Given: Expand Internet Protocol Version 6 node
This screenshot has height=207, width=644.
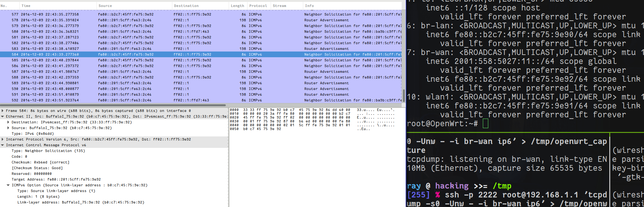Looking at the screenshot, I should (x=3, y=140).
